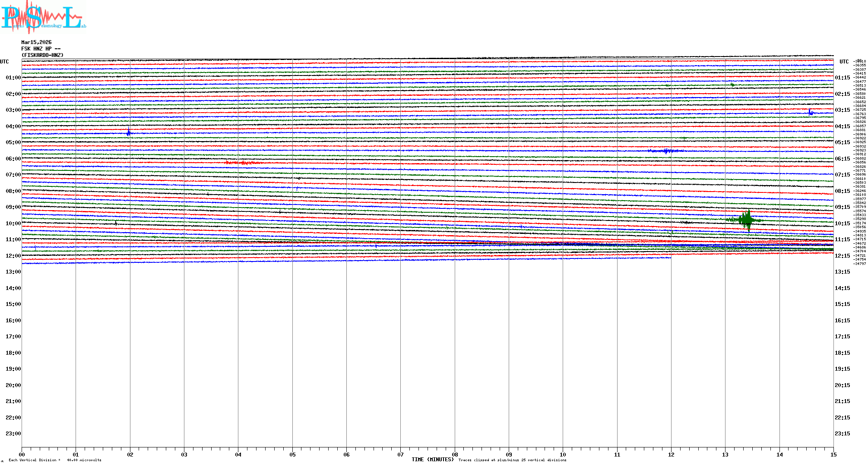Click the 10:00 hour label on left
Image resolution: width=868 pixels, height=466 pixels.
pyautogui.click(x=13, y=224)
